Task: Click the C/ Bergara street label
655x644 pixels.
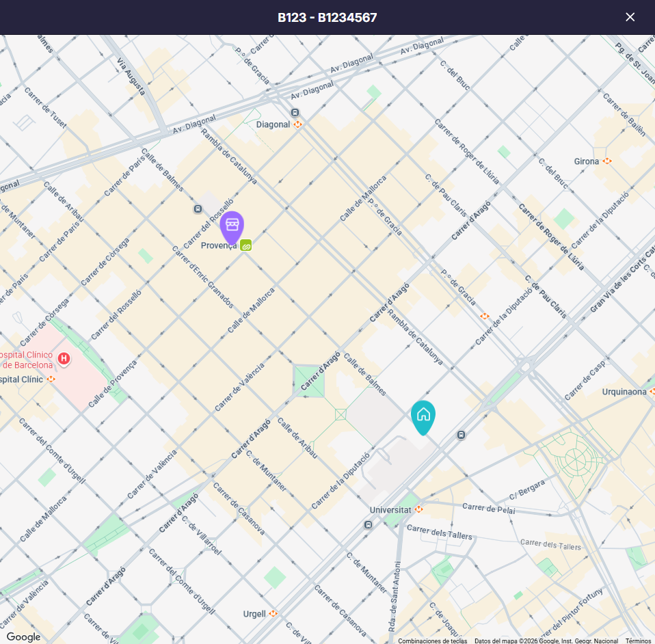Action: point(526,490)
